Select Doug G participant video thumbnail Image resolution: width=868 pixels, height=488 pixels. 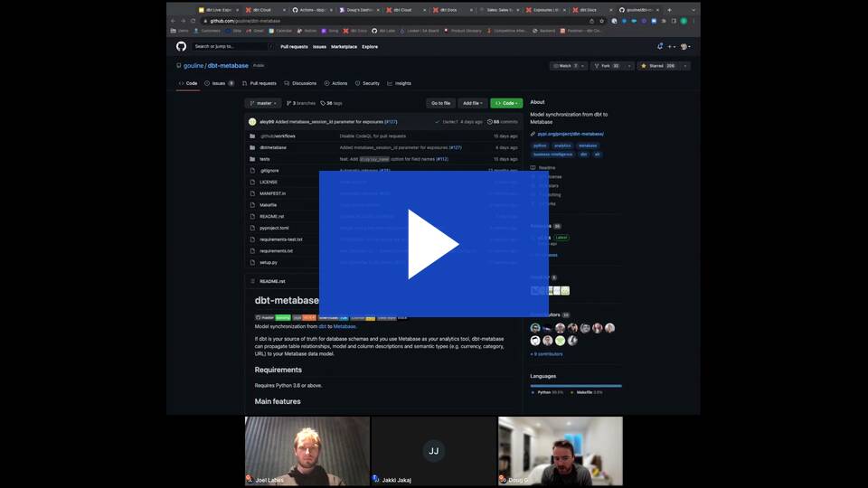pyautogui.click(x=561, y=451)
